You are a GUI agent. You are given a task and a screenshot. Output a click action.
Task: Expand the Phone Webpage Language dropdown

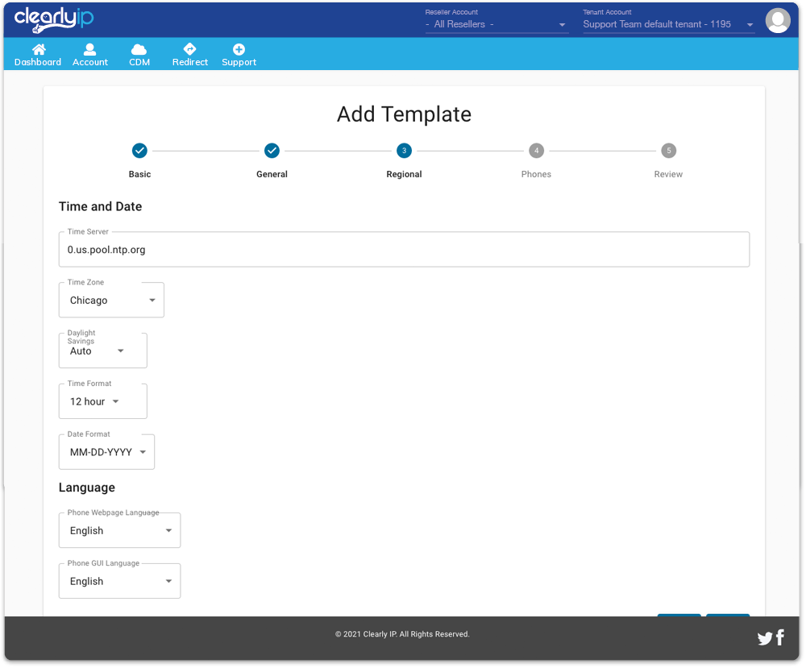pos(119,531)
